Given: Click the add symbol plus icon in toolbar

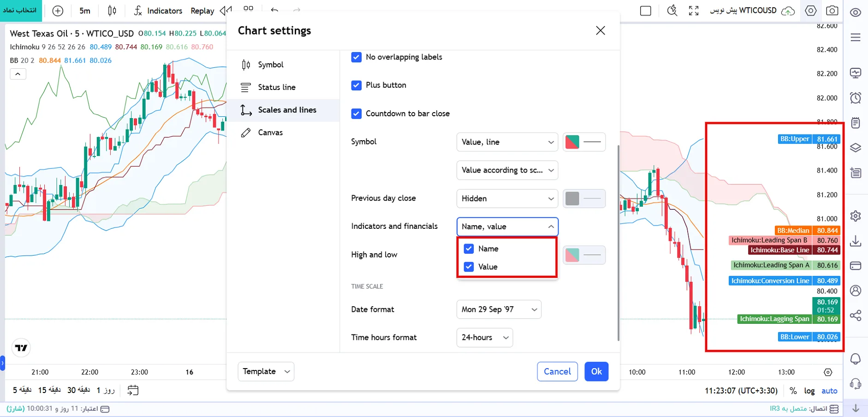Looking at the screenshot, I should click(x=58, y=11).
